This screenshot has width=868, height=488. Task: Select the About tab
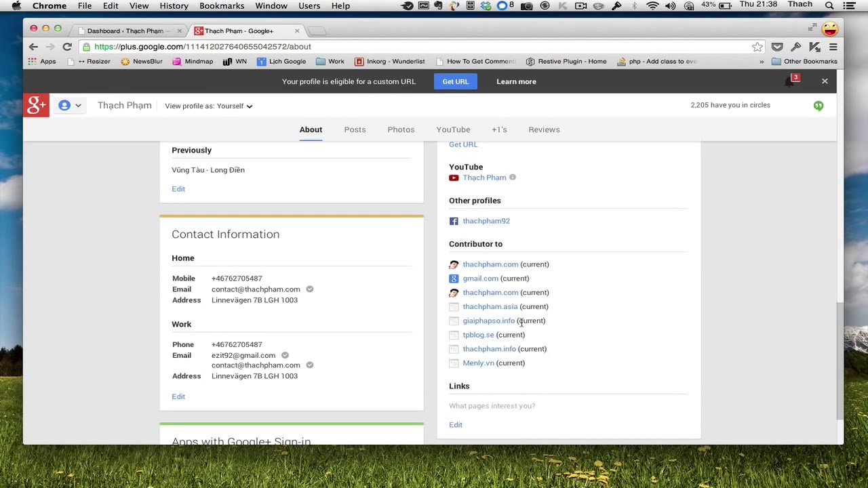311,129
